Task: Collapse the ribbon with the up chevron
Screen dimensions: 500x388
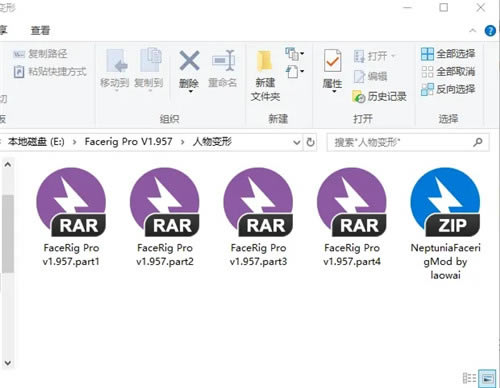Action: click(473, 31)
